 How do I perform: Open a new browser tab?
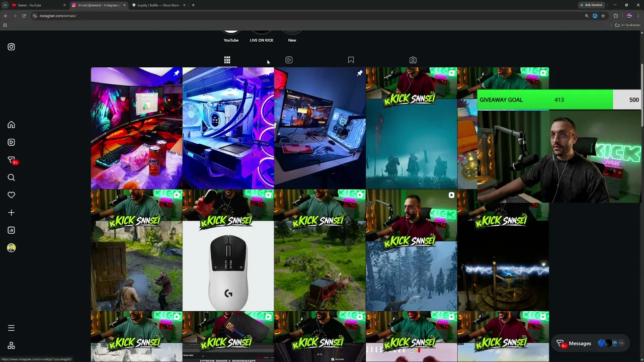pyautogui.click(x=193, y=5)
